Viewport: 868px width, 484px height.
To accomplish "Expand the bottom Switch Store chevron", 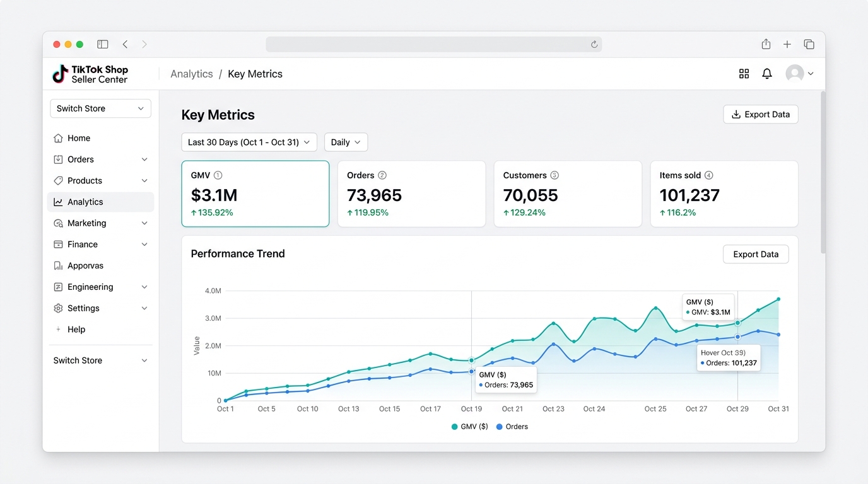I will (x=144, y=360).
